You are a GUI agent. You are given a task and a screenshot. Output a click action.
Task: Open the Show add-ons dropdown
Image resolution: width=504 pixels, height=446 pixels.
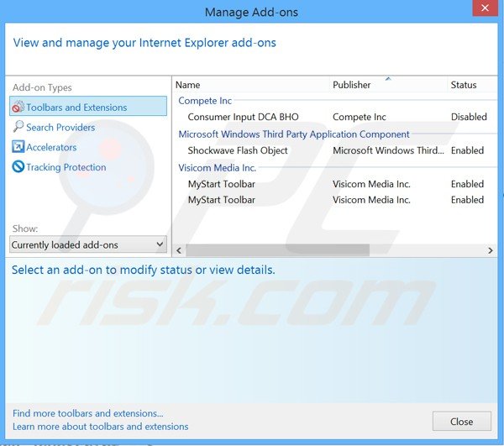pos(88,245)
